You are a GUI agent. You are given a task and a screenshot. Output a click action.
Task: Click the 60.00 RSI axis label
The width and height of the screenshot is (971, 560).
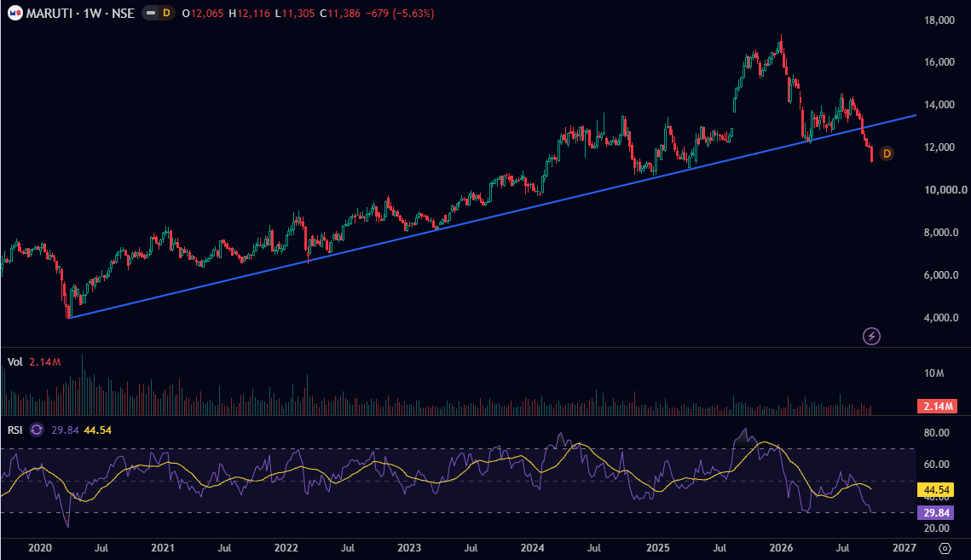tap(936, 465)
